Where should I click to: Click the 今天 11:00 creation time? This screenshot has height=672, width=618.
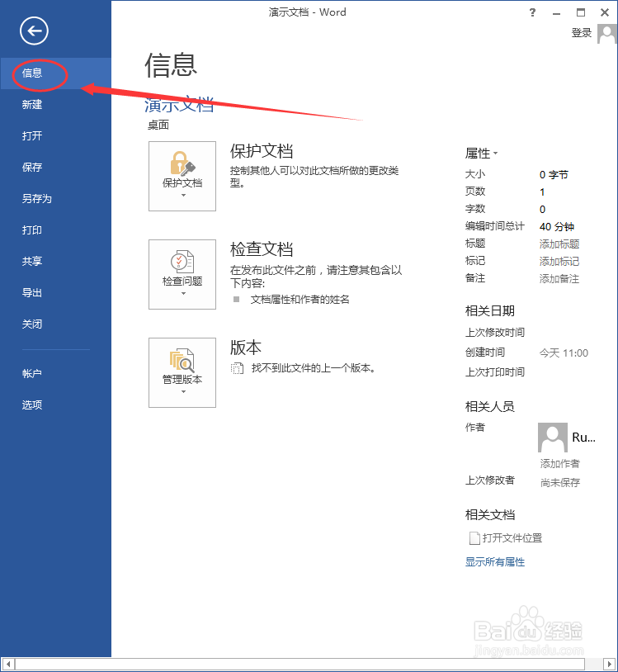(x=564, y=353)
